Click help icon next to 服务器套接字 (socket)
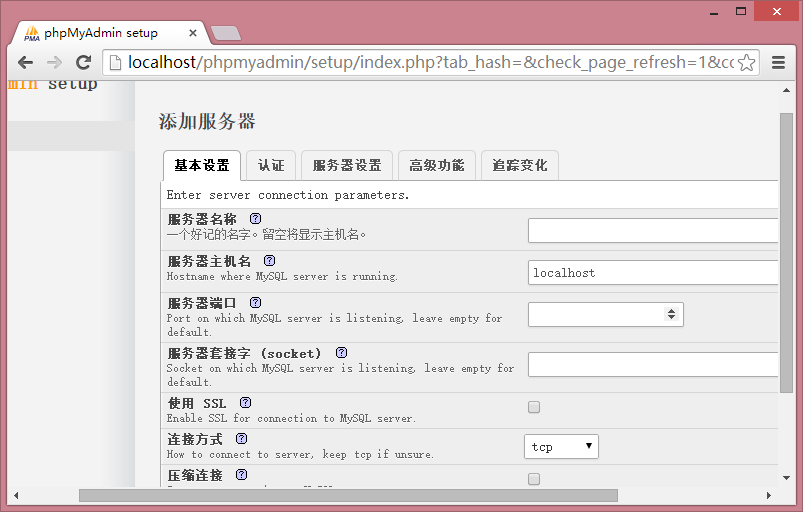This screenshot has height=512, width=803. (x=341, y=352)
